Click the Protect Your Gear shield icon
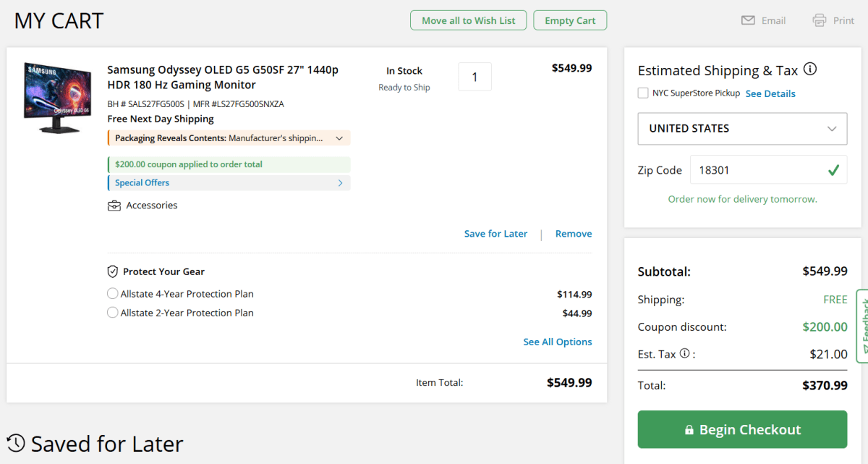Screen dimensions: 868x464 pos(113,271)
